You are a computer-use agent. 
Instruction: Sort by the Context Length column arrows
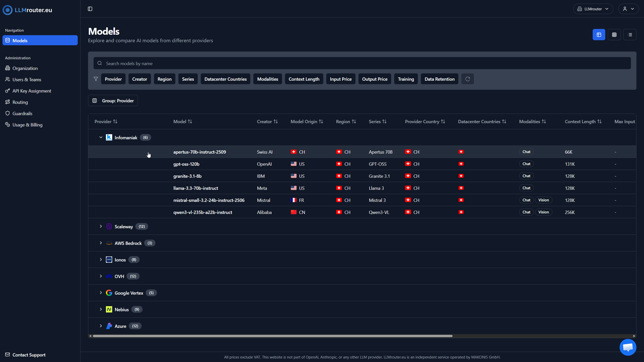(599, 122)
